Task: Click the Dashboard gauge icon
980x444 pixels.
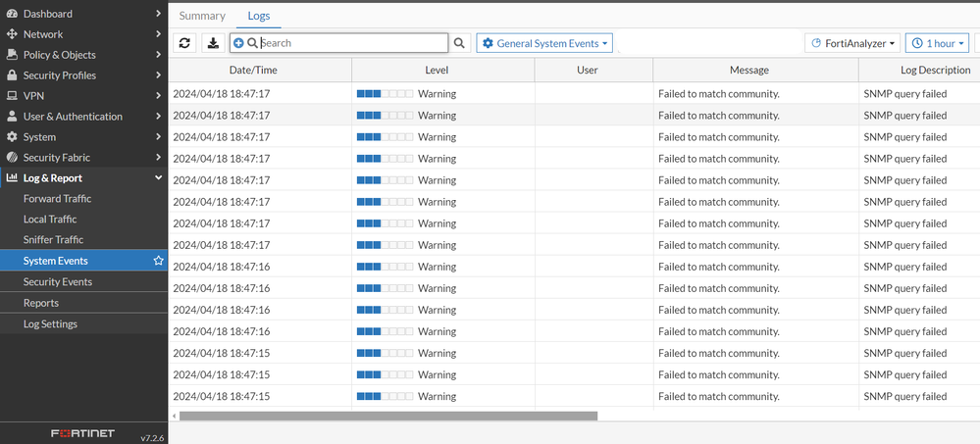Action: point(12,14)
